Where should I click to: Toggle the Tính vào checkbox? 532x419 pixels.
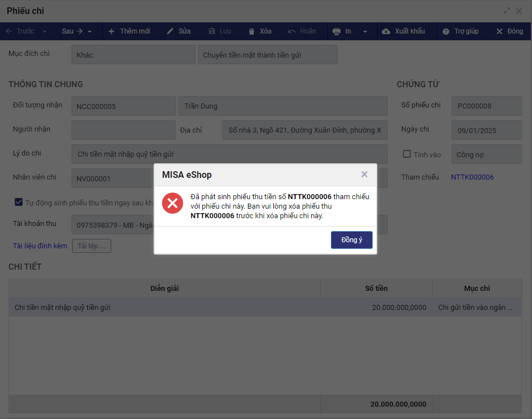pos(406,154)
